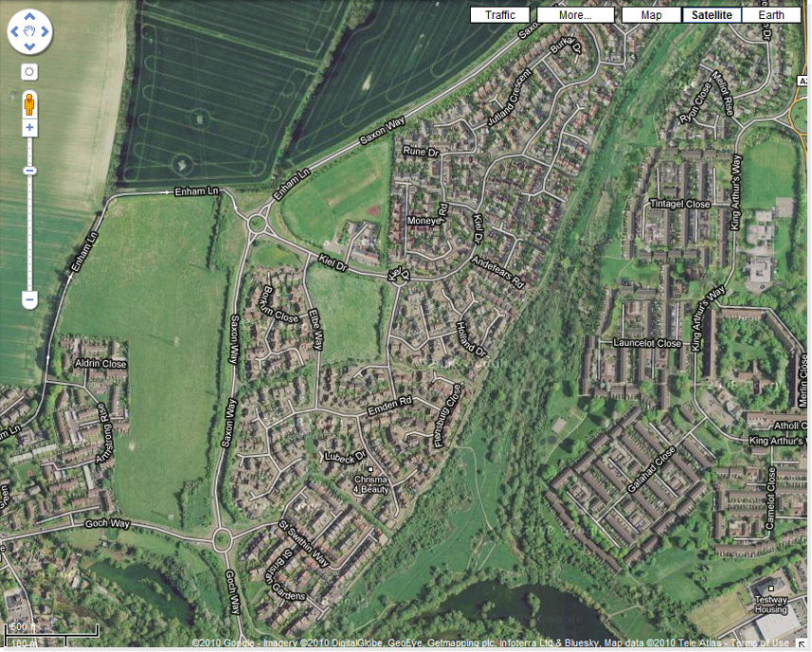Image resolution: width=812 pixels, height=652 pixels.
Task: Click the Camelot Close label
Action: coord(771,498)
